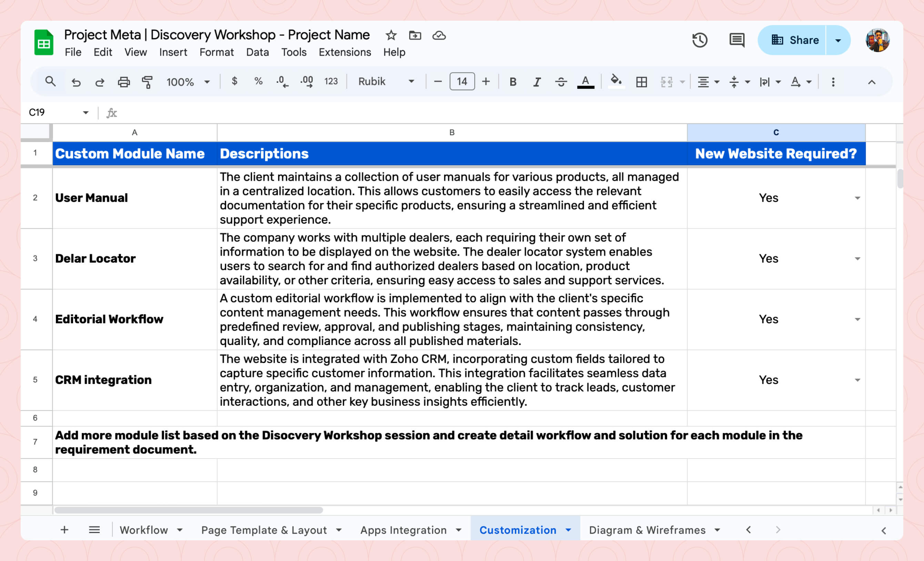The image size is (924, 561).
Task: Click the font size input field
Action: pos(462,81)
